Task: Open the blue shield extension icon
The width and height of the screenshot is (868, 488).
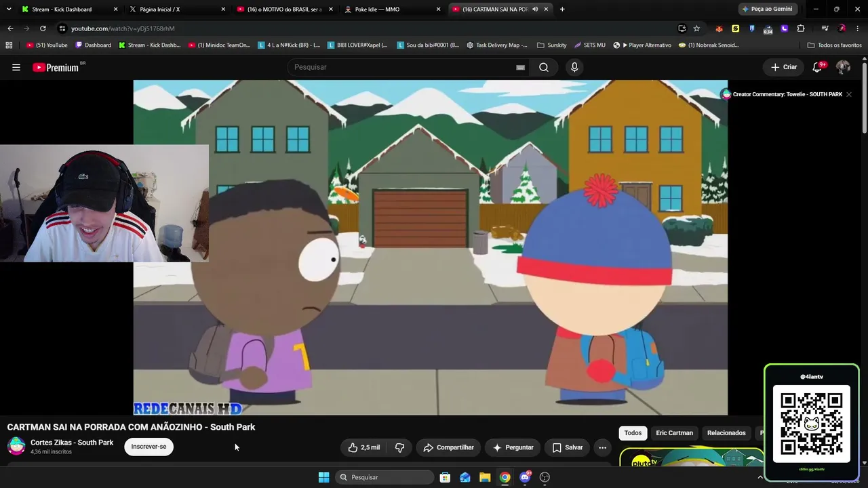Action: [x=752, y=28]
